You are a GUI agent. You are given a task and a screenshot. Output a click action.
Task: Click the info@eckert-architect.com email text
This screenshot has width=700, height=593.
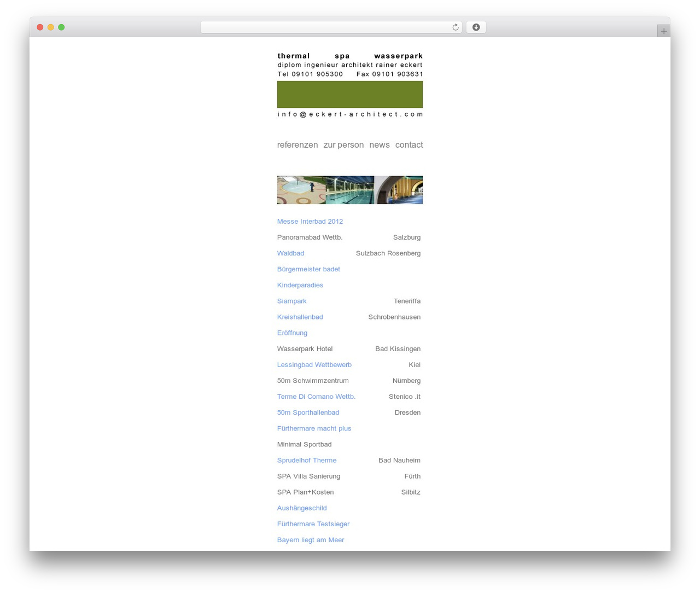pos(350,114)
